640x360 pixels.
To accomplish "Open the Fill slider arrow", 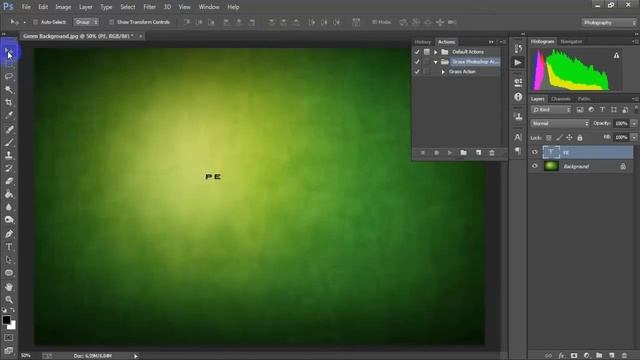I will tap(634, 138).
